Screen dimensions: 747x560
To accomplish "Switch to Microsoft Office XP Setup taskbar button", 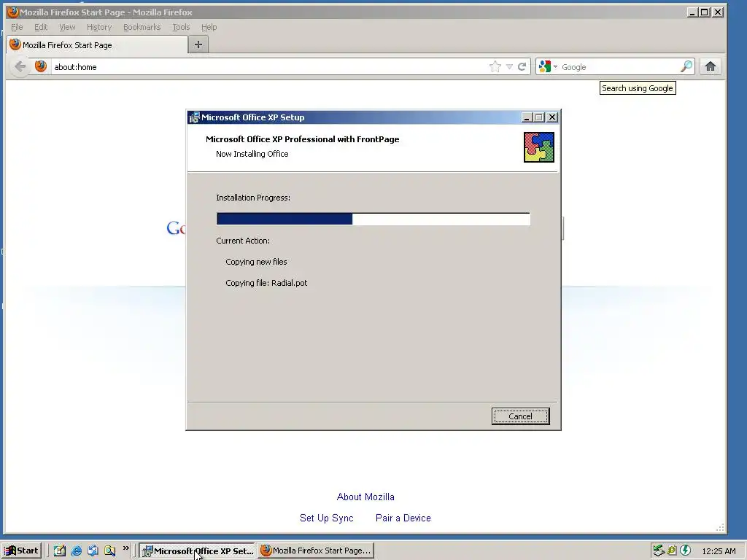I will (x=197, y=551).
